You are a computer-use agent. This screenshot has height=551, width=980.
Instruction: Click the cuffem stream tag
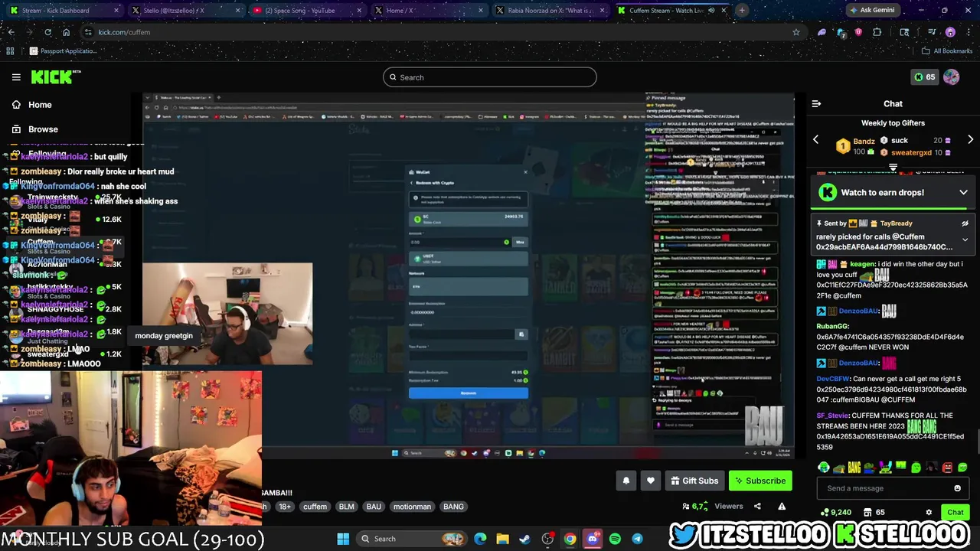click(x=315, y=507)
